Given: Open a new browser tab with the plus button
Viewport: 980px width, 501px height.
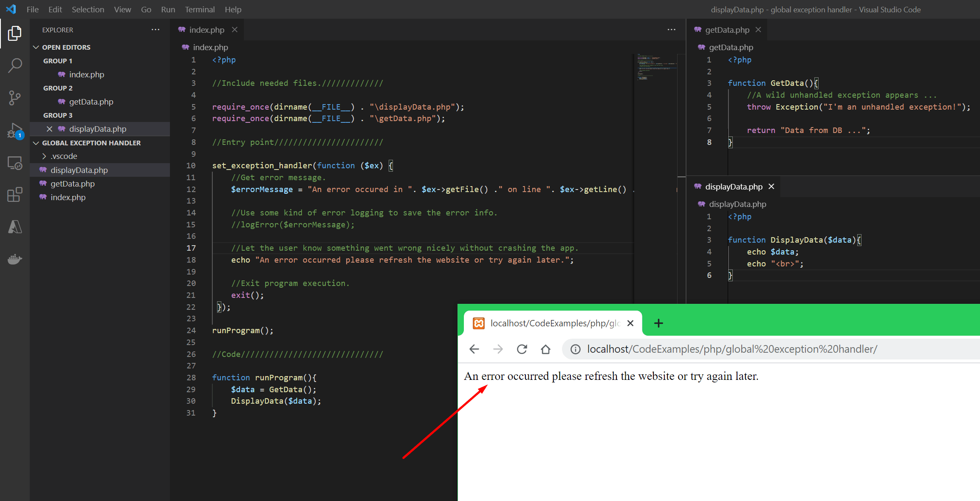Looking at the screenshot, I should (658, 323).
